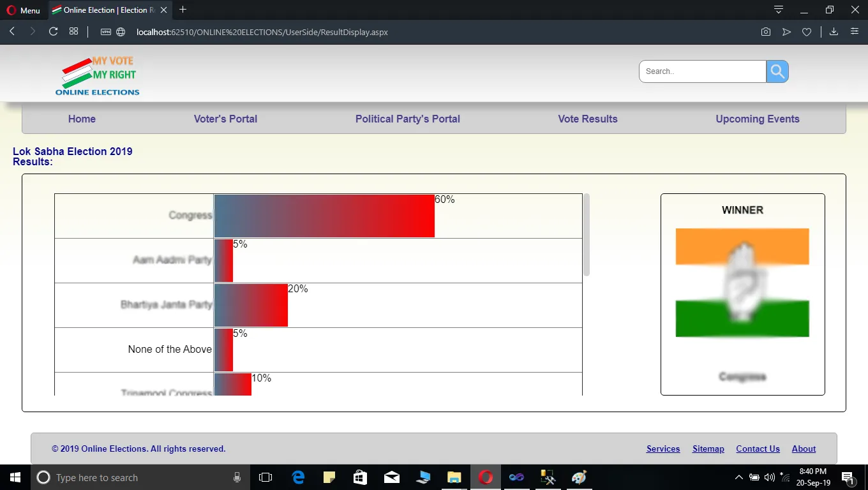The width and height of the screenshot is (868, 490).
Task: Open the Voter's Portal menu item
Action: coord(225,119)
